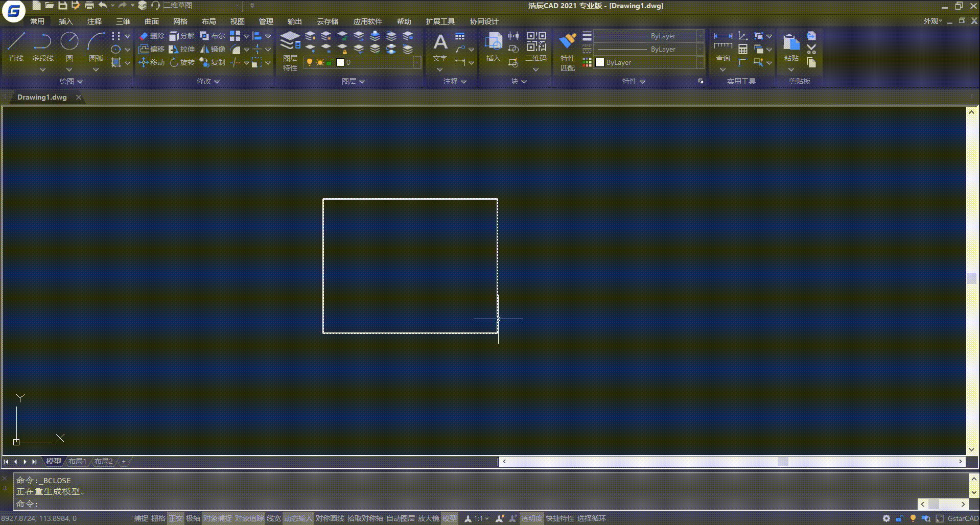Toggle Object Tracking (对象追踪)

tap(249, 518)
